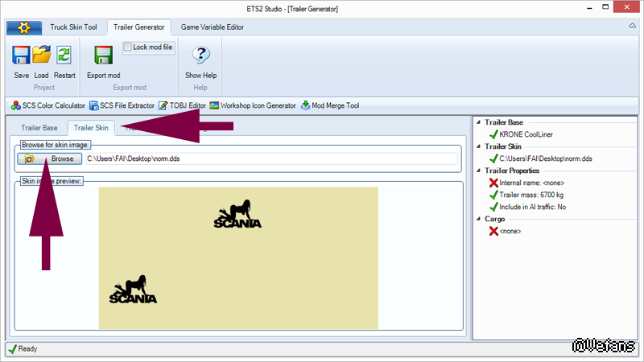Collapse the Trailer Skin tree group
The image size is (644, 362).
pyautogui.click(x=478, y=146)
